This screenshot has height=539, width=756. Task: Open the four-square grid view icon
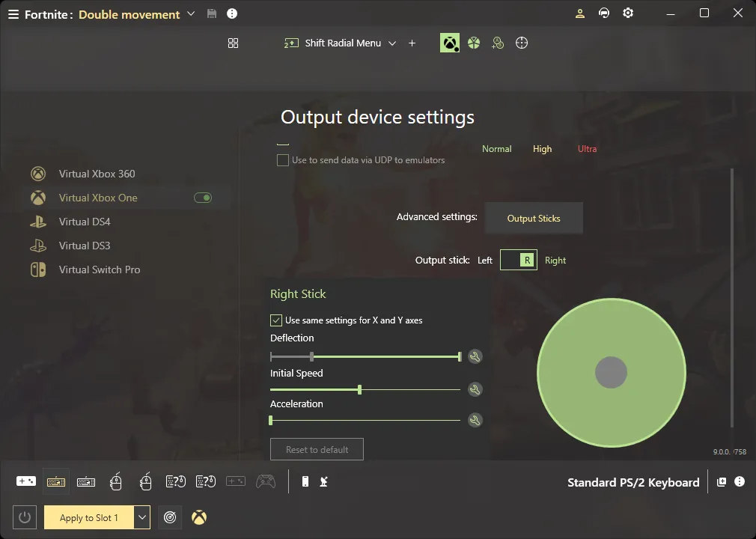tap(233, 43)
